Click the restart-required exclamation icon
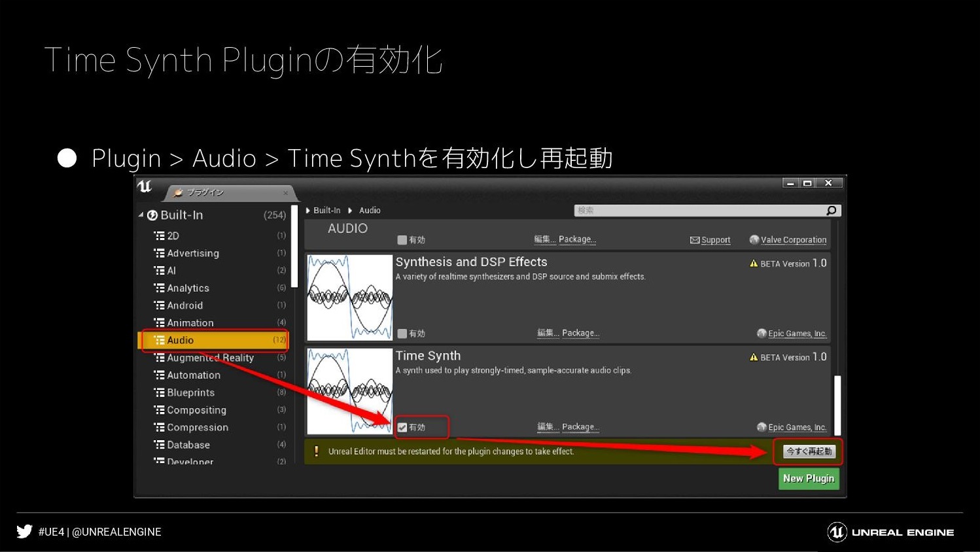Screen dimensions: 980x552 click(317, 451)
